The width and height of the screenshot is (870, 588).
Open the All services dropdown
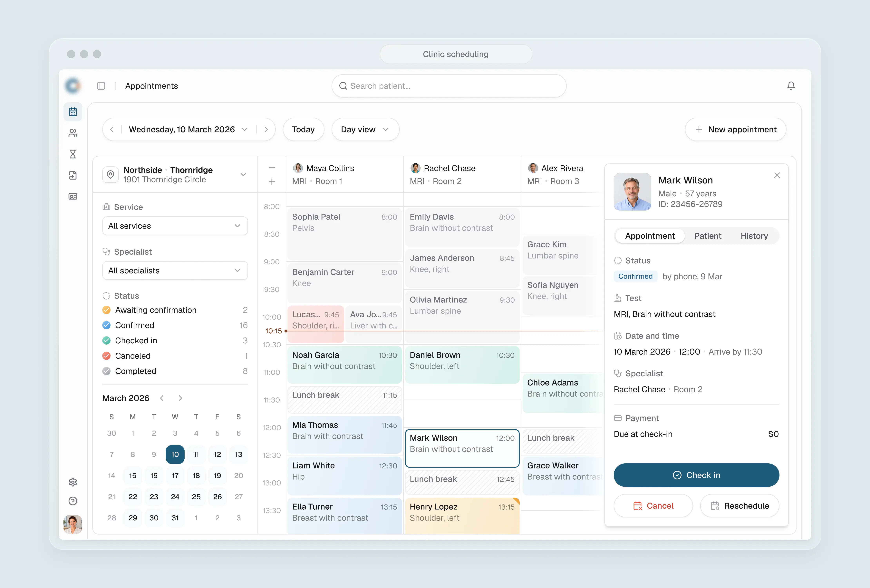175,226
